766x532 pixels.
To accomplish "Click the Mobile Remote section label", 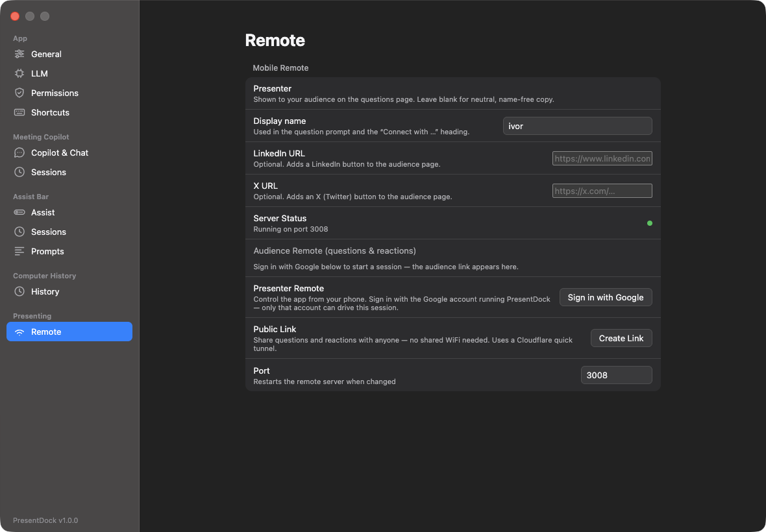I will pyautogui.click(x=280, y=68).
